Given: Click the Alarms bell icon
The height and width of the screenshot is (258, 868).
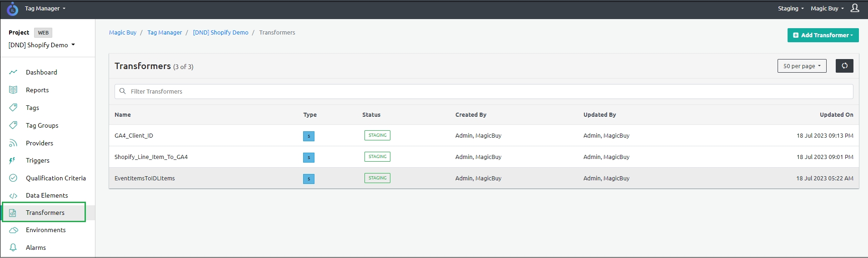Looking at the screenshot, I should [13, 248].
